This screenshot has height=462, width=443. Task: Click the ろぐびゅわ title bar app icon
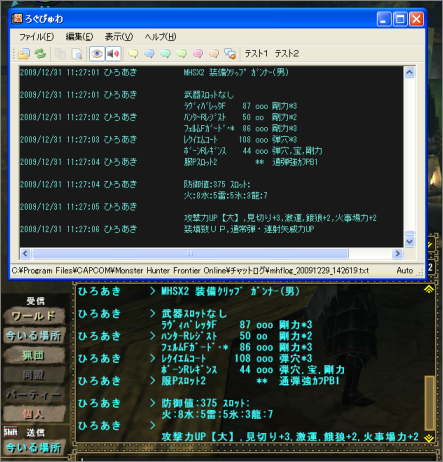click(x=17, y=19)
